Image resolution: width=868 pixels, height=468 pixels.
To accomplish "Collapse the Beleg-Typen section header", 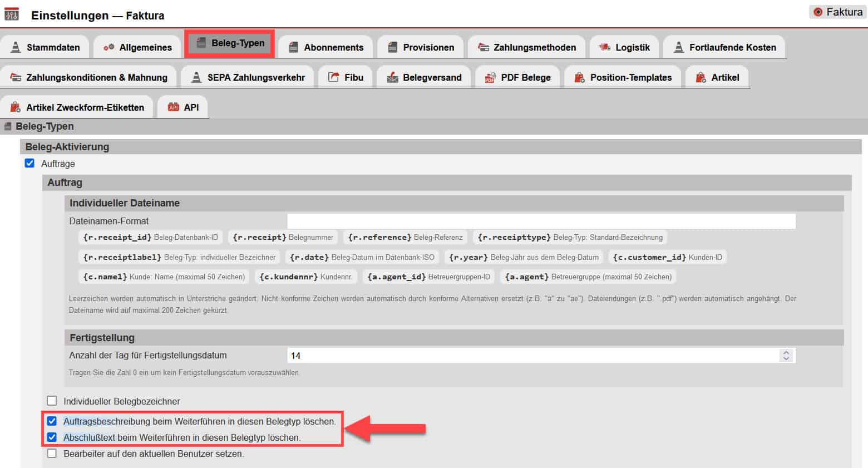I will pyautogui.click(x=45, y=126).
